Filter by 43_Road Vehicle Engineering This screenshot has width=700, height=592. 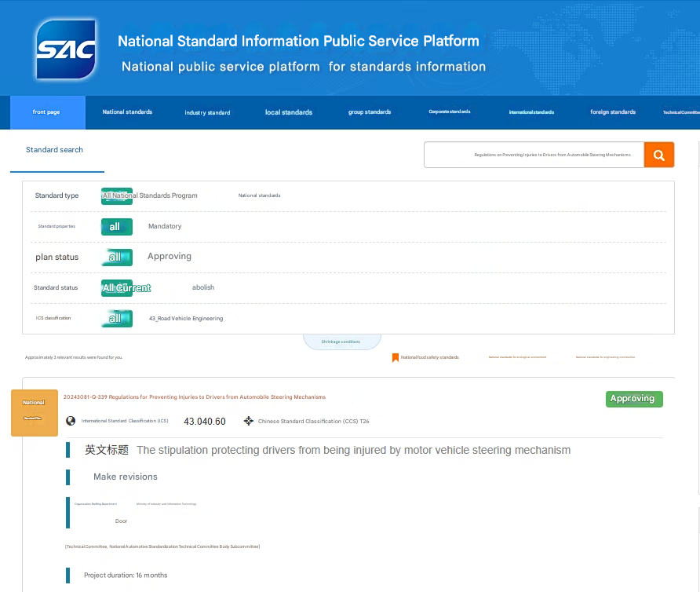pyautogui.click(x=186, y=319)
